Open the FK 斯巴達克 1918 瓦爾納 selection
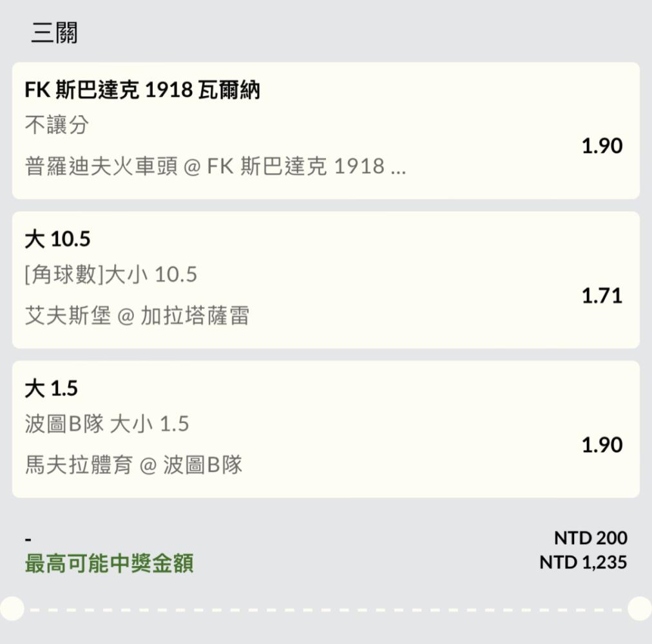This screenshot has height=644, width=652. (142, 90)
